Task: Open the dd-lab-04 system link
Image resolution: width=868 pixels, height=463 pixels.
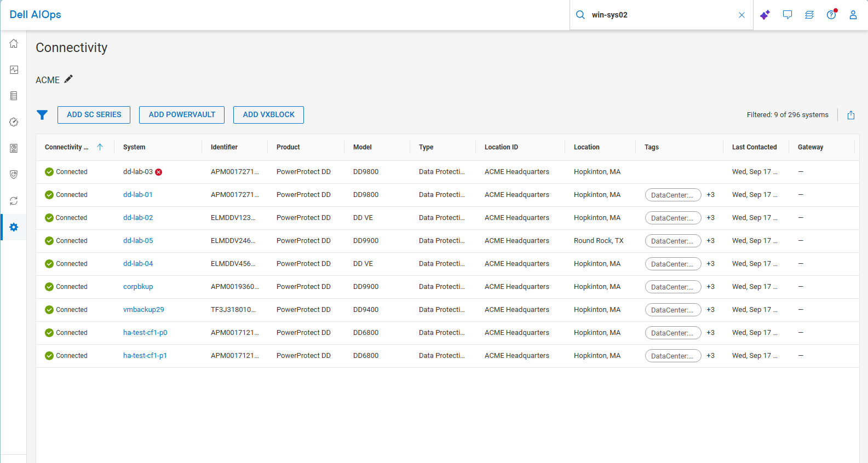Action: [x=138, y=264]
